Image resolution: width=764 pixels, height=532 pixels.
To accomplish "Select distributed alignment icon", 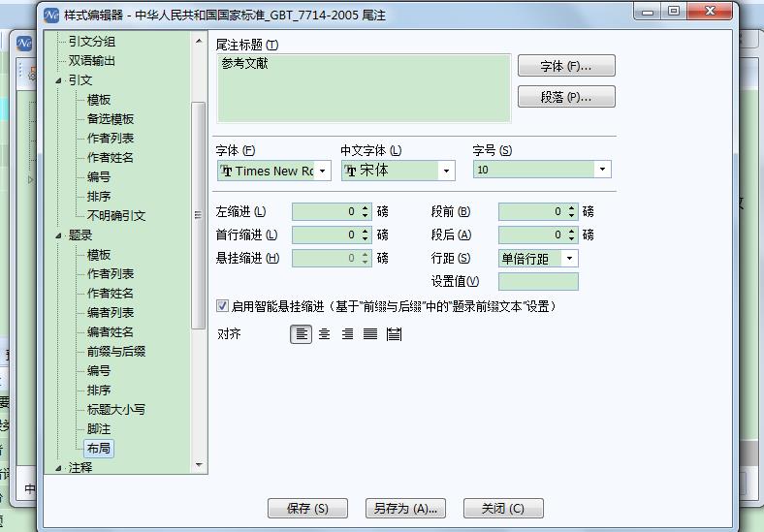I will pyautogui.click(x=394, y=334).
